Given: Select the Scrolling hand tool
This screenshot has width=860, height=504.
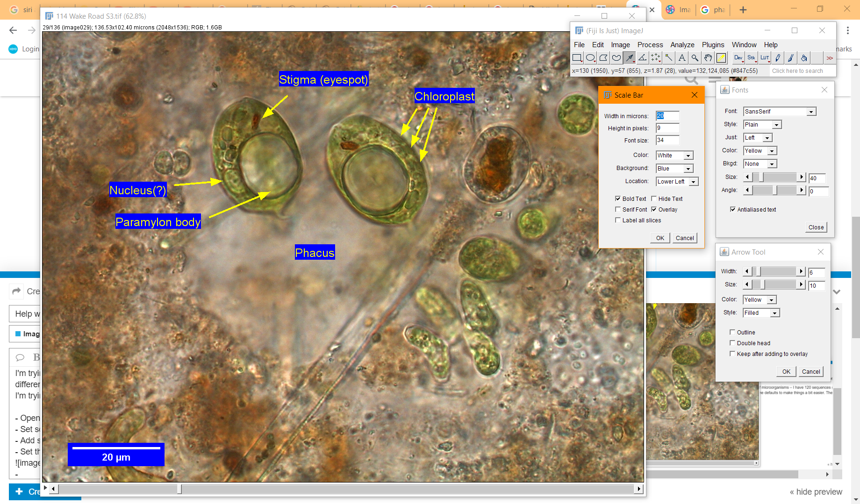Looking at the screenshot, I should tap(708, 57).
